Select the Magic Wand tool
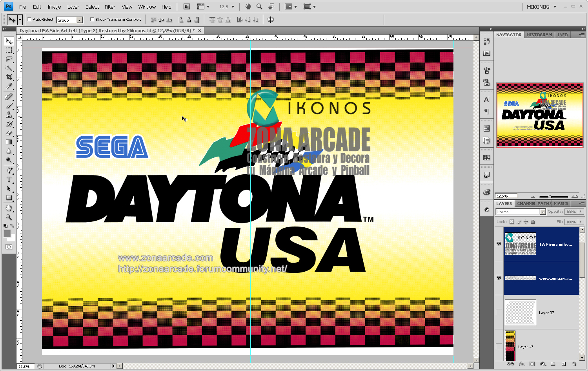The image size is (588, 371). (x=9, y=68)
